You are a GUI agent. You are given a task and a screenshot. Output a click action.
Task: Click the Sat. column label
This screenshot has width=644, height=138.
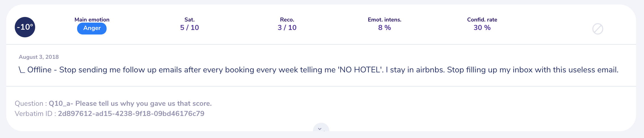(x=189, y=20)
